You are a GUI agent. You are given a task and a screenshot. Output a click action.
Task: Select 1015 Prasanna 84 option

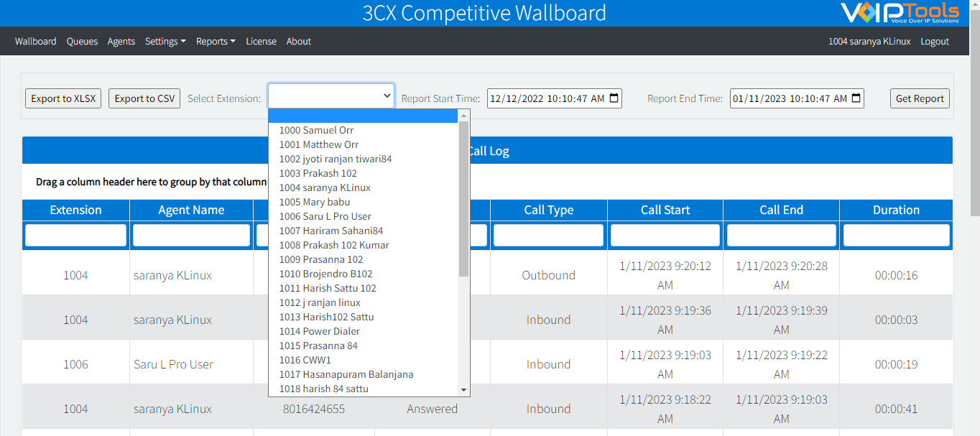[x=364, y=345]
